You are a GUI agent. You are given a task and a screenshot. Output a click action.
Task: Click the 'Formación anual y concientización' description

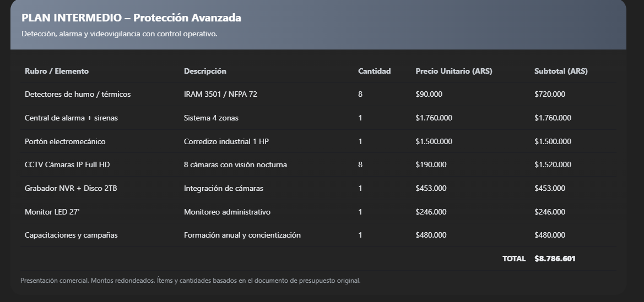[x=242, y=235]
